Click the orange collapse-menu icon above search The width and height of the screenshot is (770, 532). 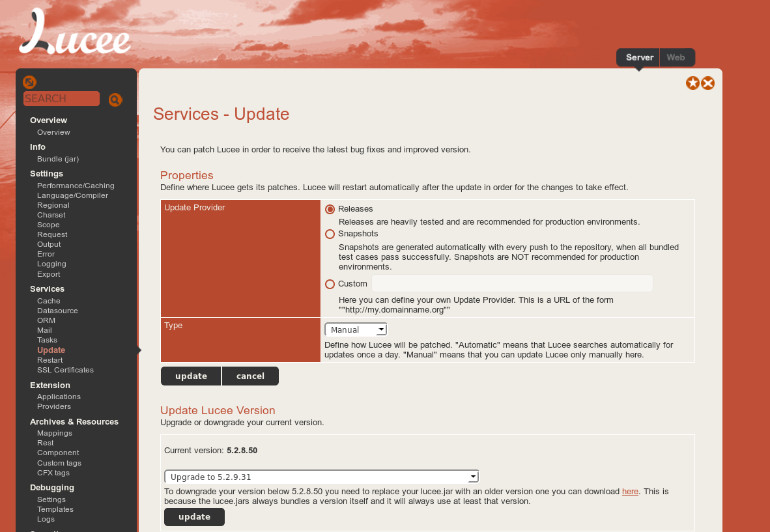point(29,82)
